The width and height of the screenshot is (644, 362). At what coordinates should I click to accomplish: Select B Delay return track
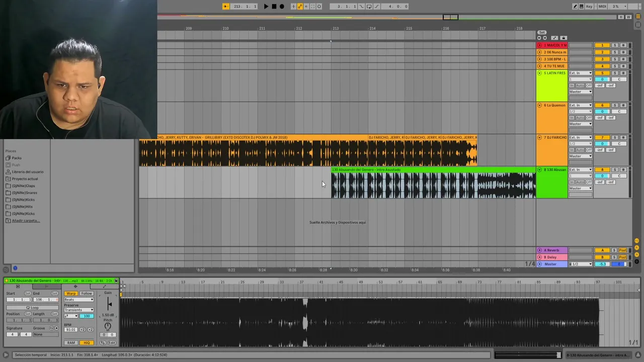click(x=552, y=257)
